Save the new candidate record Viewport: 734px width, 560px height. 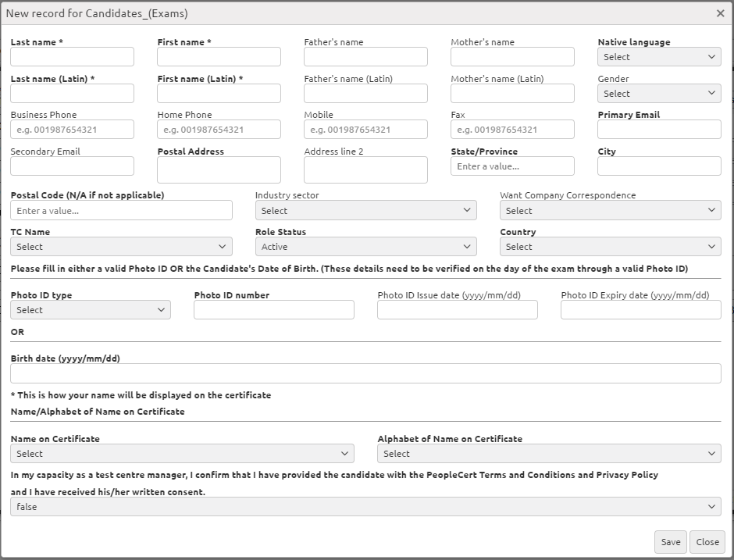coord(670,542)
